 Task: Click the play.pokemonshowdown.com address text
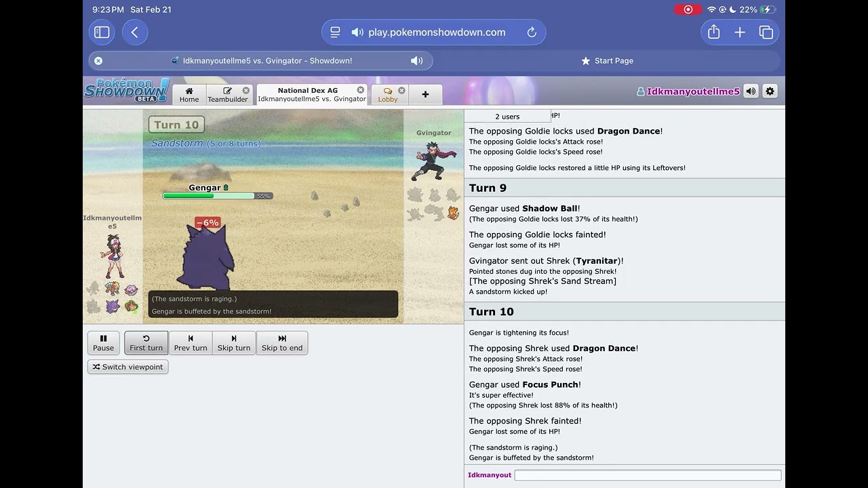click(x=437, y=33)
